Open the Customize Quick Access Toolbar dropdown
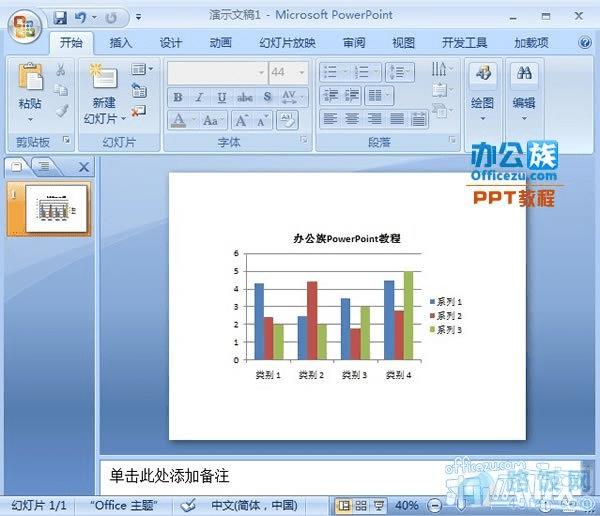Image resolution: width=600 pixels, height=516 pixels. [x=138, y=17]
